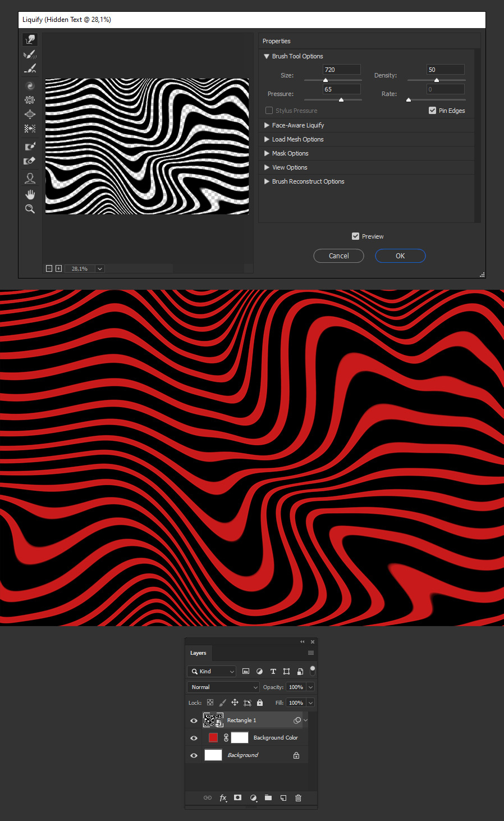Expand View Options section
Image resolution: width=504 pixels, height=821 pixels.
coord(267,167)
